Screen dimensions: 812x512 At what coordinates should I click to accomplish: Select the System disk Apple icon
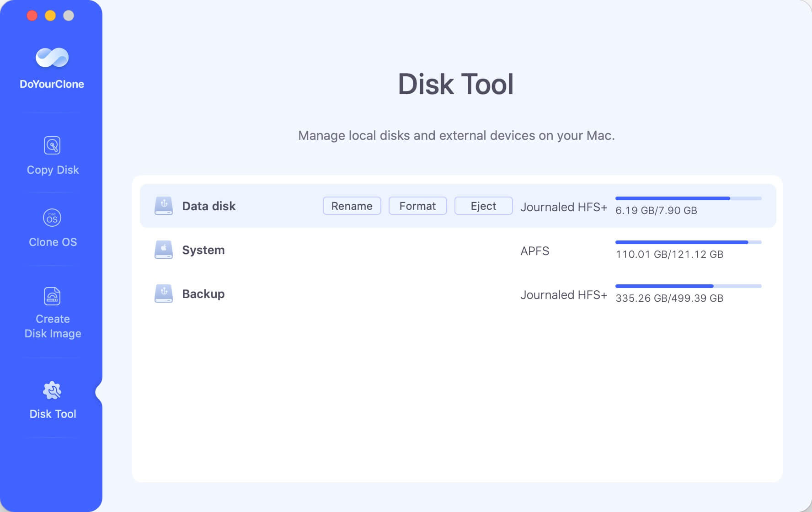pyautogui.click(x=163, y=250)
